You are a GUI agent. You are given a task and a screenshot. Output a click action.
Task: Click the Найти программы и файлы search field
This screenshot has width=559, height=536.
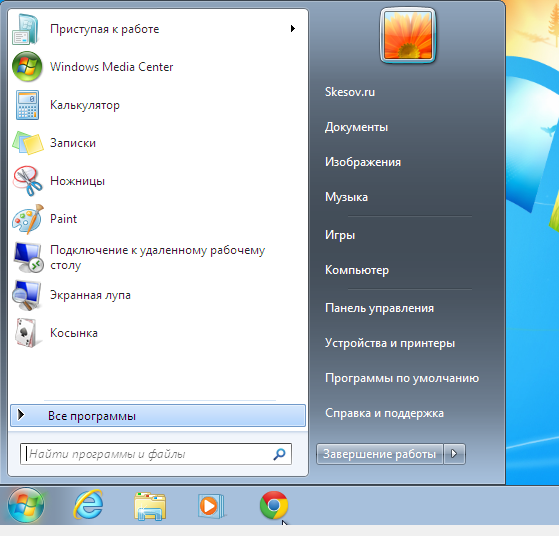156,454
